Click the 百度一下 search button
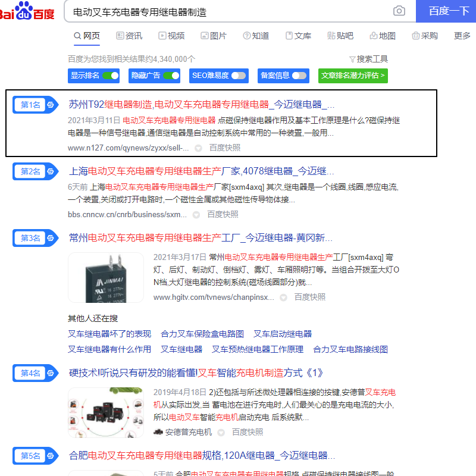Screen dimensions: 476x476 pyautogui.click(x=446, y=11)
